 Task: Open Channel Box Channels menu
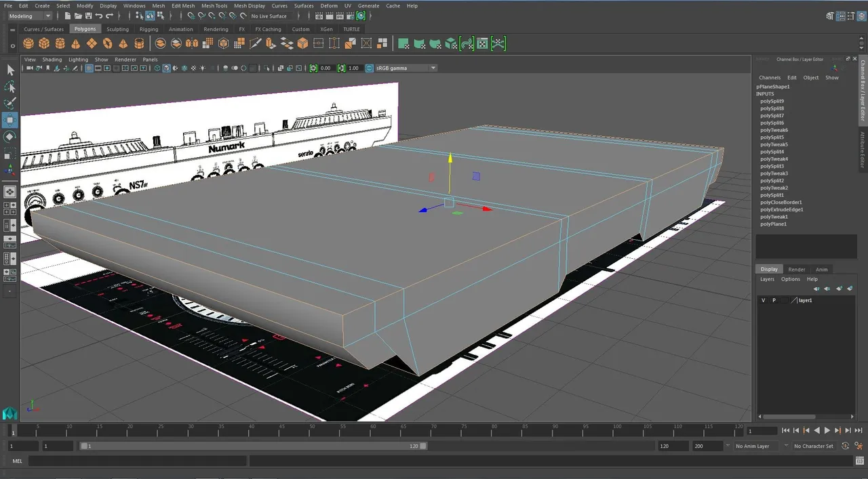[x=770, y=77]
